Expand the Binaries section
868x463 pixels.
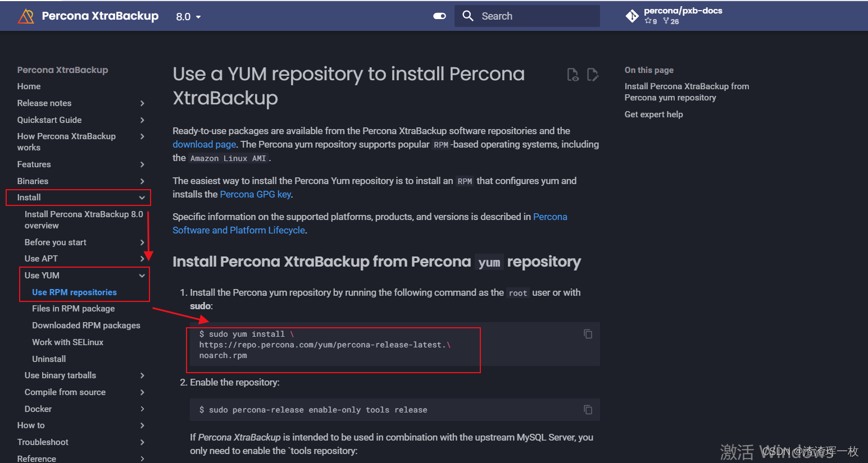tap(142, 181)
